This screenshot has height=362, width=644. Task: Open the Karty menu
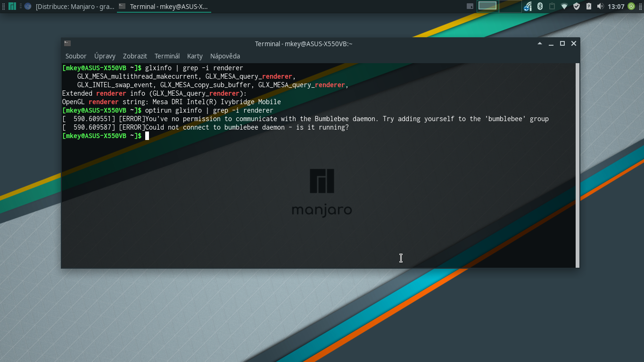pos(195,56)
